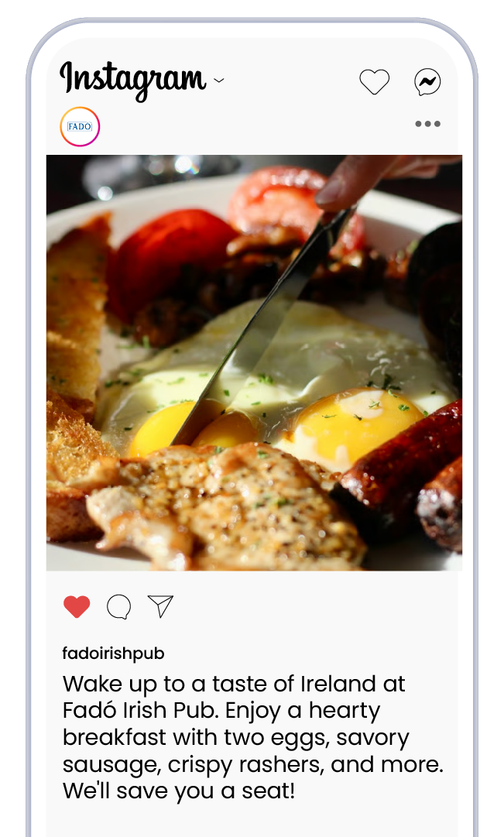
Task: Open notifications with the top heart icon
Action: 374,81
